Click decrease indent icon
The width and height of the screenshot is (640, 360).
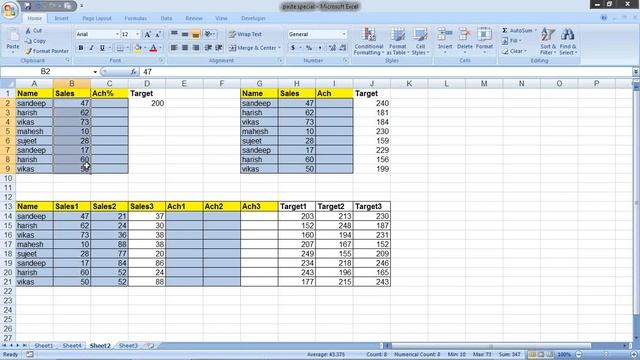[x=208, y=48]
